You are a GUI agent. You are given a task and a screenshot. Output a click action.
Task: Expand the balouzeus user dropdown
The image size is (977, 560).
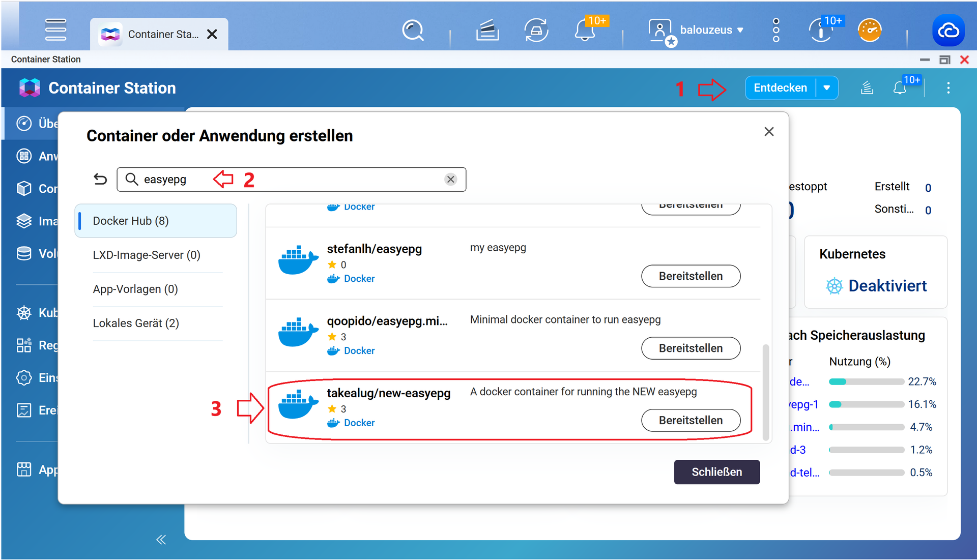pyautogui.click(x=740, y=30)
